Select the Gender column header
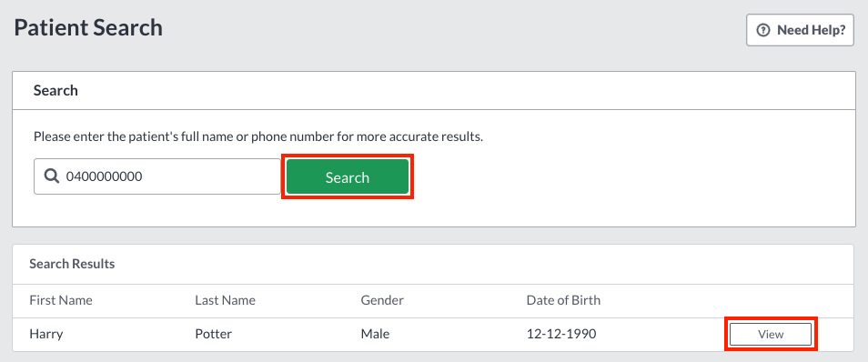 coord(382,300)
